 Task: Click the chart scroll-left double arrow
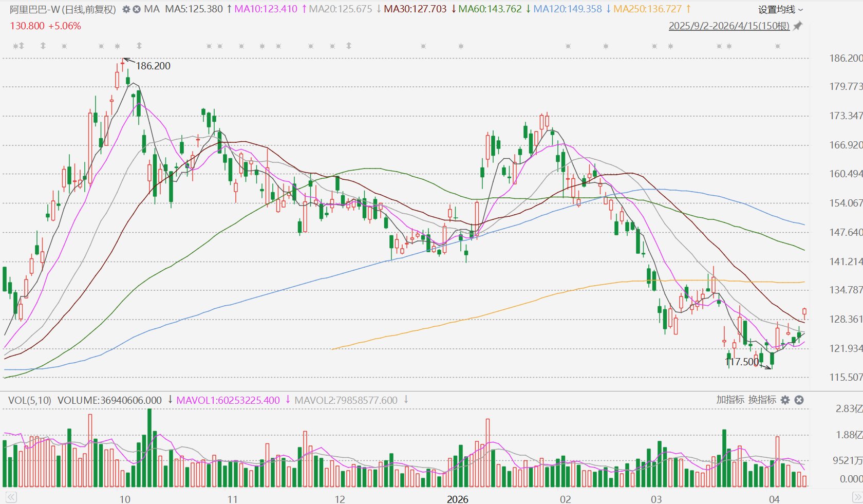click(11, 497)
